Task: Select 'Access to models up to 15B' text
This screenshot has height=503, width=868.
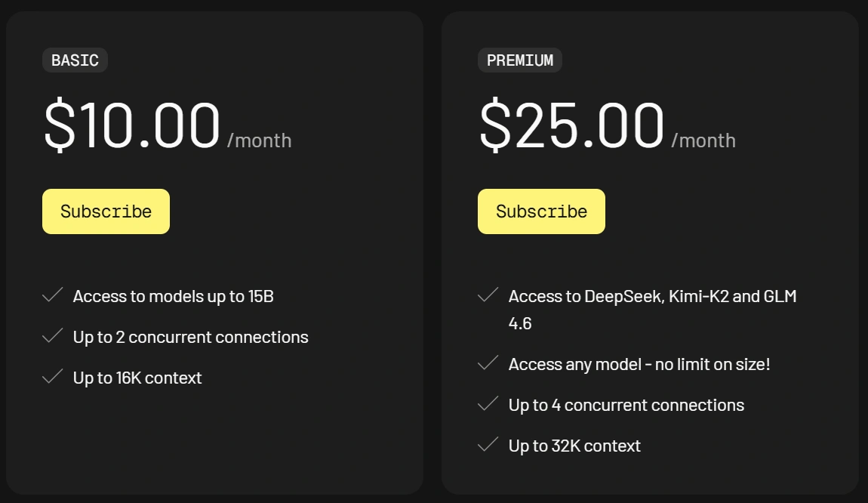Action: [x=173, y=296]
